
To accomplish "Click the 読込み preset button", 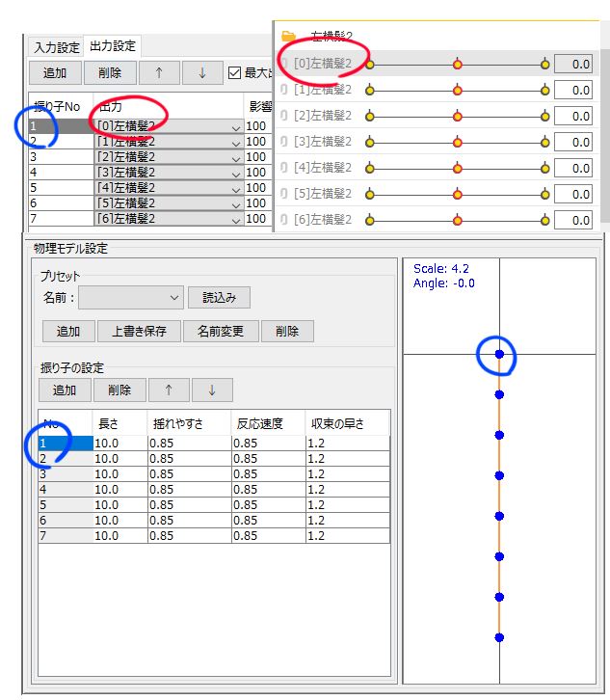I will coord(219,298).
